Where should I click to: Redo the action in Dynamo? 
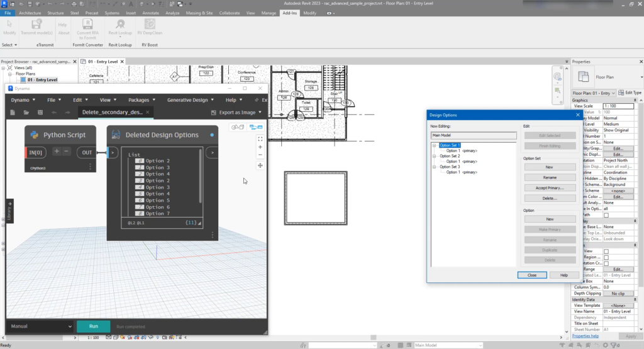point(67,113)
